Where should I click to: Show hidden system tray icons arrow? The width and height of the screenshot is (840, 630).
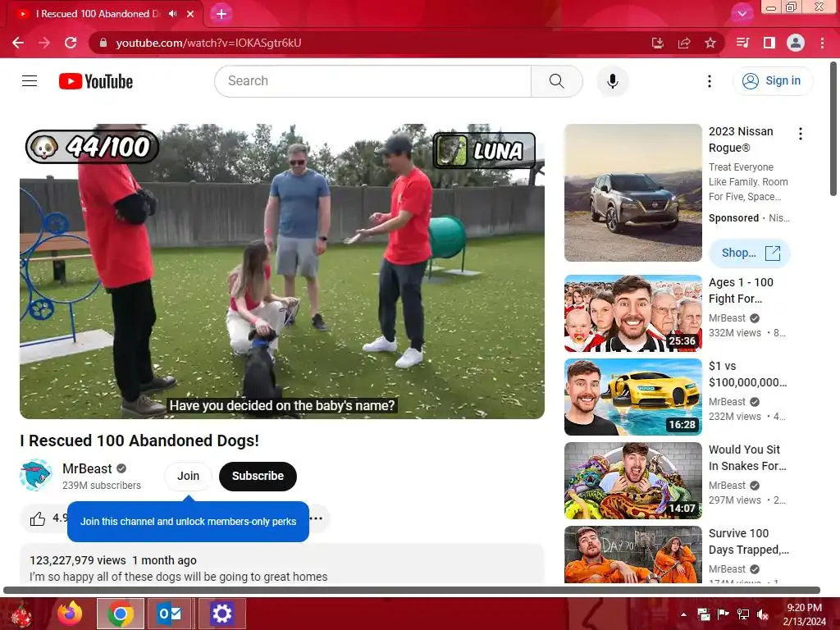(683, 614)
